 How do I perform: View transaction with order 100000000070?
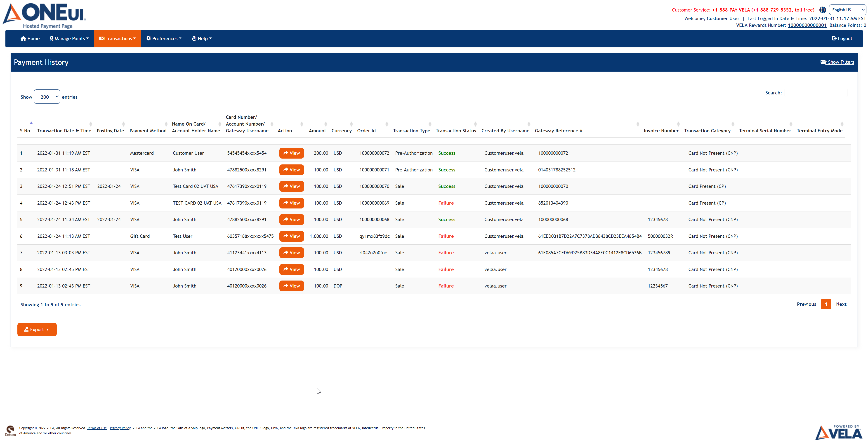(291, 186)
